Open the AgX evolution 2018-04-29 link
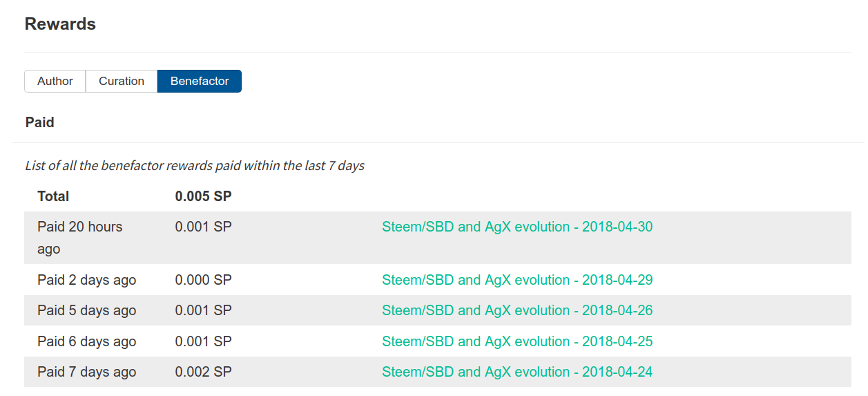This screenshot has height=396, width=868. pos(517,280)
